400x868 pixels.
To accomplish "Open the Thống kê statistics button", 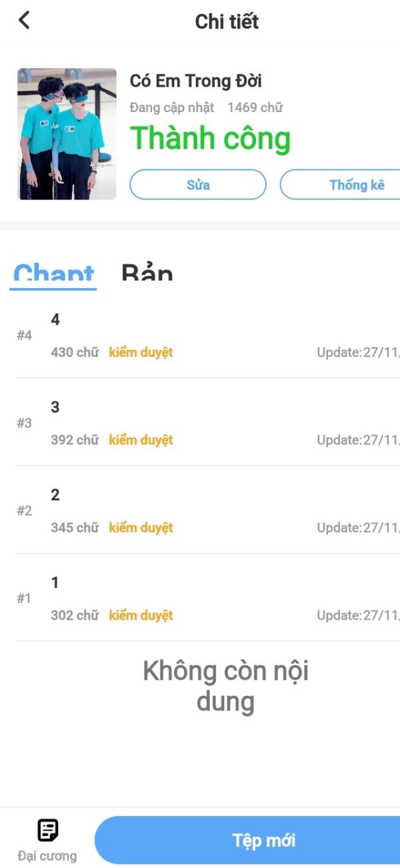I will (340, 185).
